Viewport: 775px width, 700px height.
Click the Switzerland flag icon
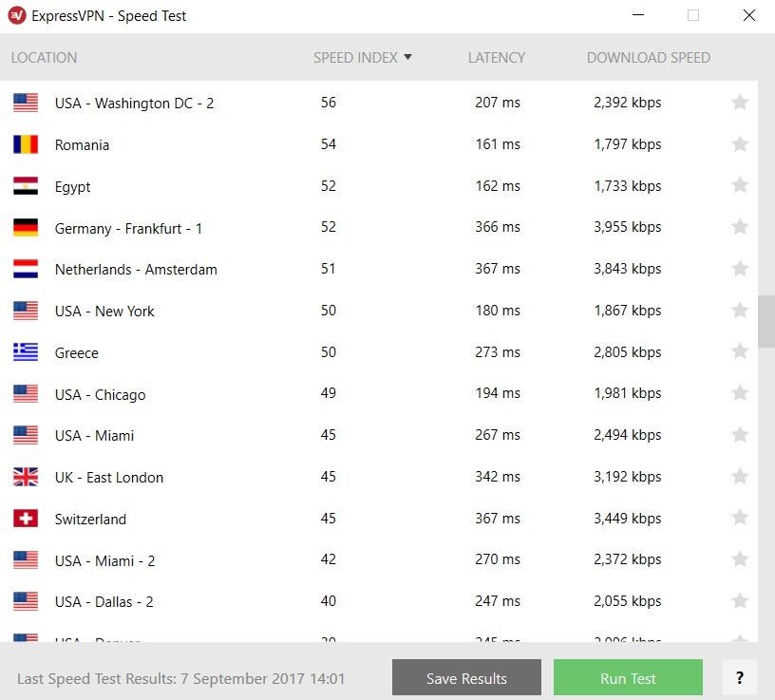[x=26, y=518]
